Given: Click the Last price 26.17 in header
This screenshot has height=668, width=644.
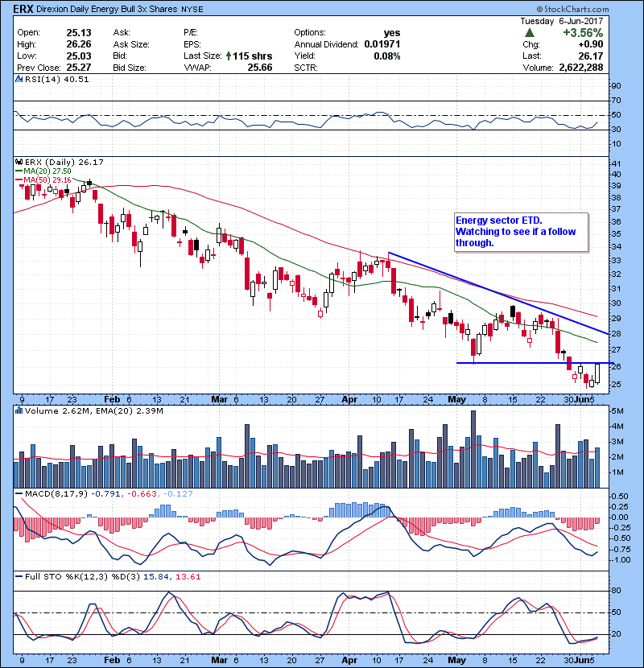Looking at the screenshot, I should tap(591, 56).
